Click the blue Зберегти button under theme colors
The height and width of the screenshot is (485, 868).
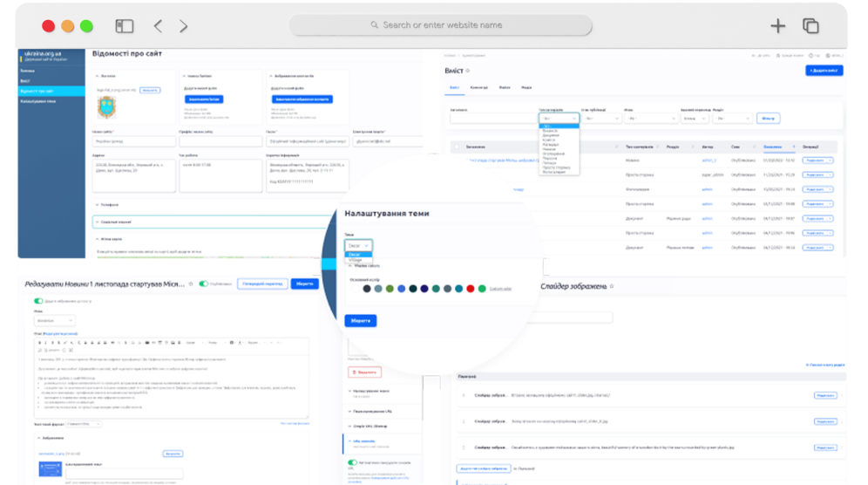(x=361, y=321)
